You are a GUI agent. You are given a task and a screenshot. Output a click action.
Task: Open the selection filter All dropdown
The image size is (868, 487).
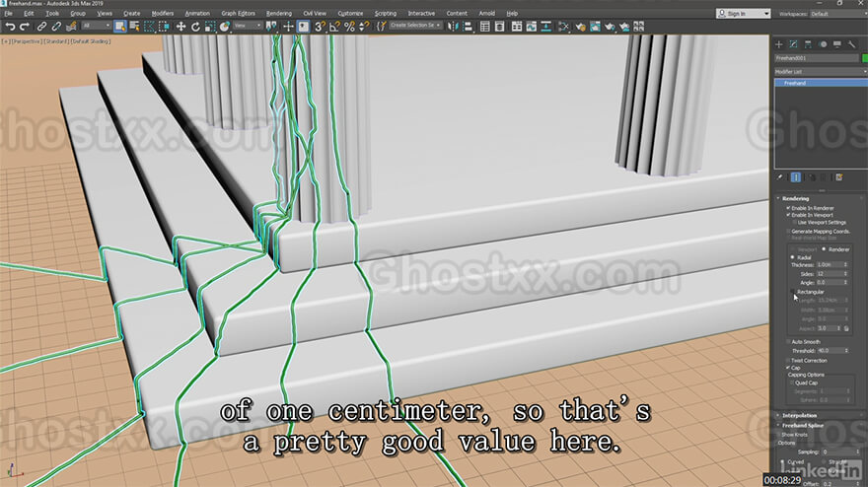pyautogui.click(x=96, y=26)
